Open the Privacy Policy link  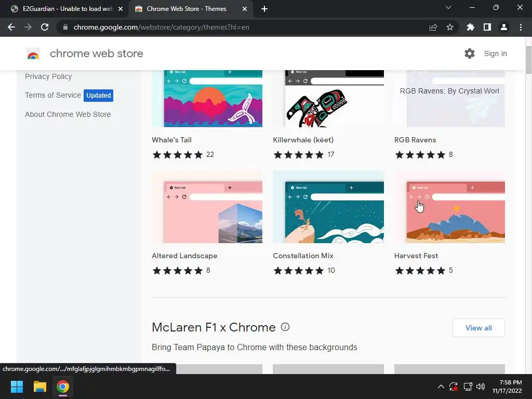tap(48, 76)
